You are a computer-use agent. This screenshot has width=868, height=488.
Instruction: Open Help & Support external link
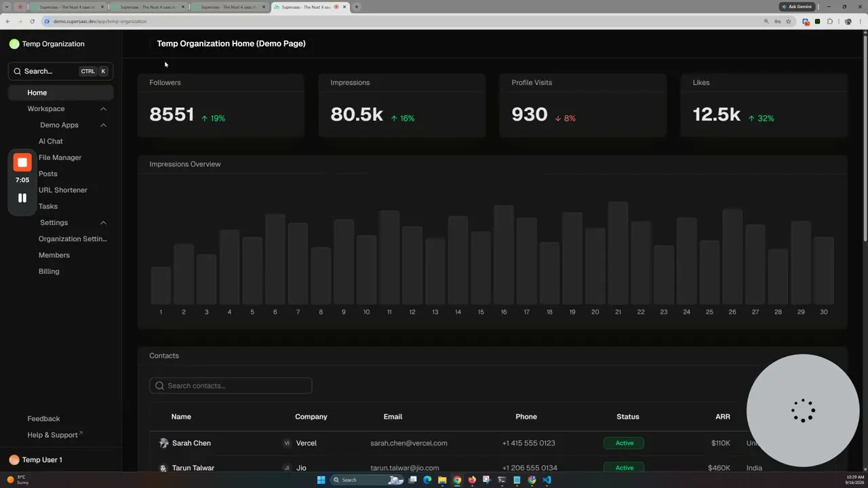pos(55,435)
